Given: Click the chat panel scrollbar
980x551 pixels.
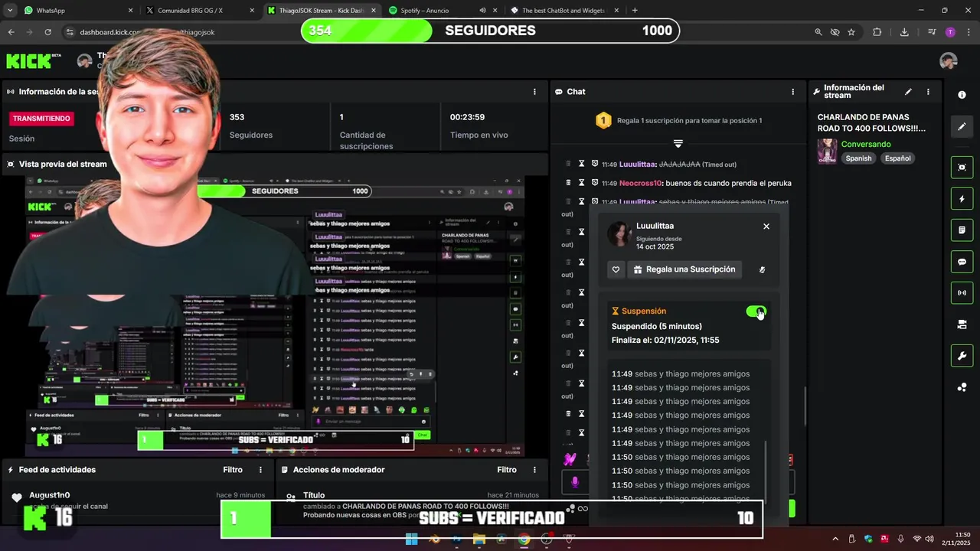Looking at the screenshot, I should coord(805,406).
